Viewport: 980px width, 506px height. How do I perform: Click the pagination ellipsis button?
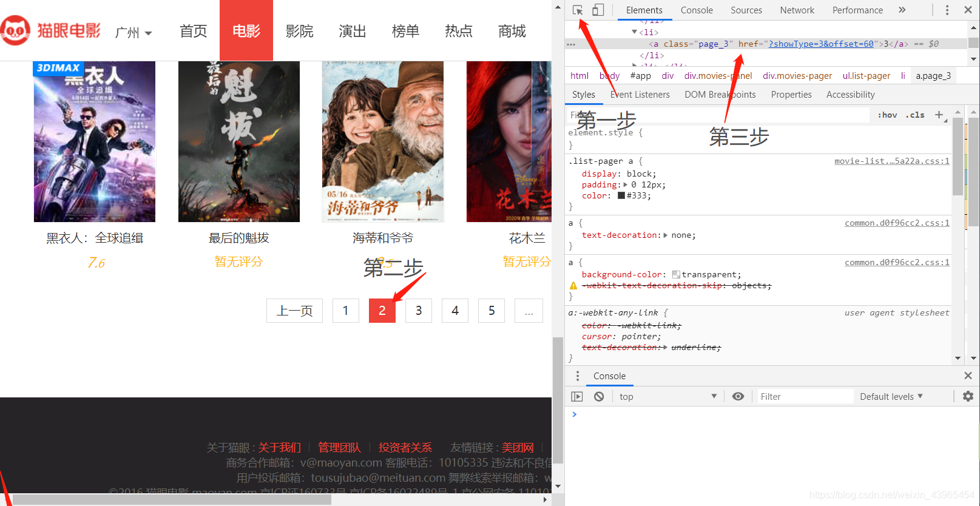[x=529, y=311]
